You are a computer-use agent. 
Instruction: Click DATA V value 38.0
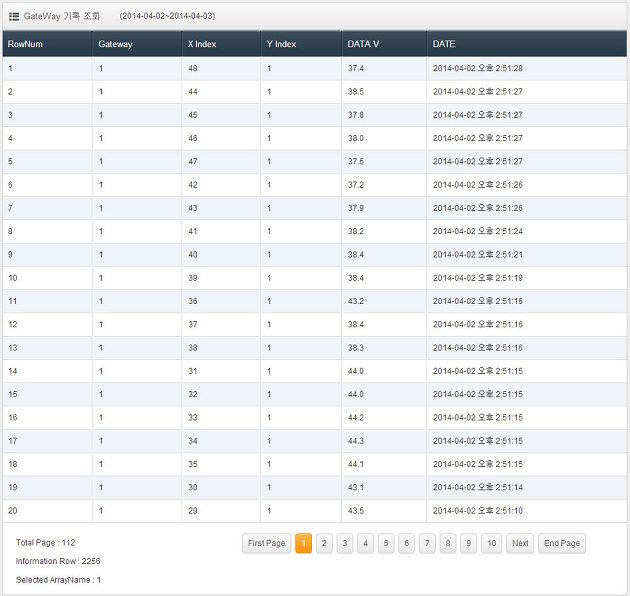(356, 138)
